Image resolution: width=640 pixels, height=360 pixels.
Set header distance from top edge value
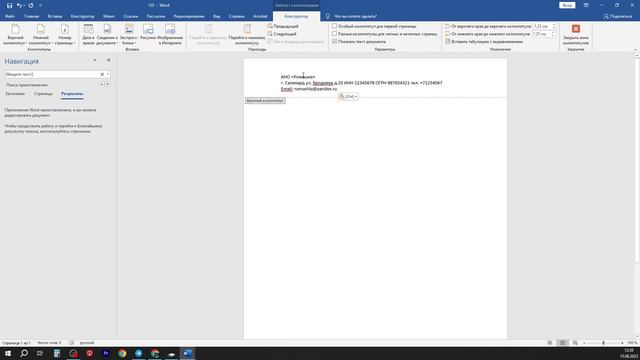tap(542, 26)
